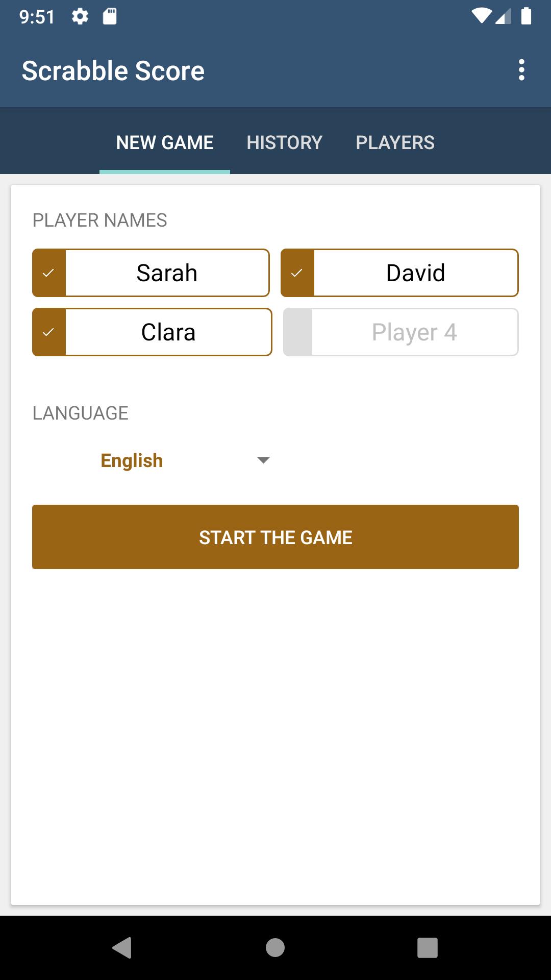Start the game with brown button
This screenshot has height=980, width=551.
point(275,537)
